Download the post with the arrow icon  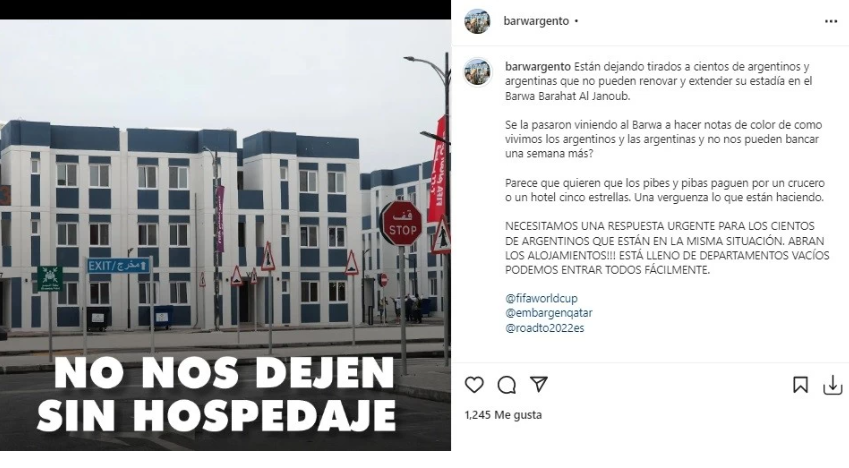[832, 386]
